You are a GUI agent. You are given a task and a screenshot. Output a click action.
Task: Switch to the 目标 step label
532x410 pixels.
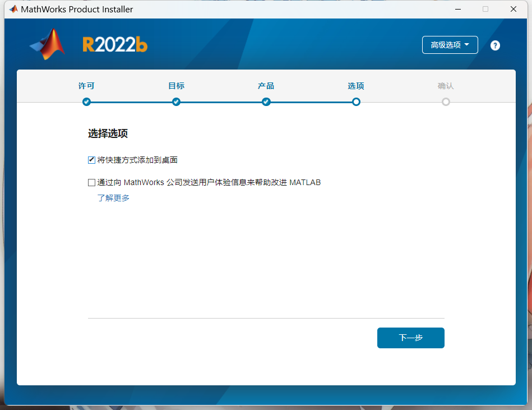coord(176,86)
